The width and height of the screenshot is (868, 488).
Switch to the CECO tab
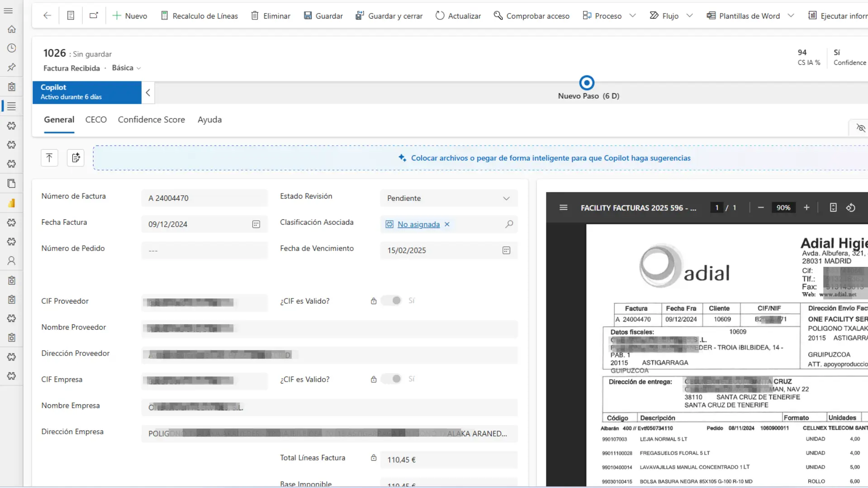[x=96, y=120]
